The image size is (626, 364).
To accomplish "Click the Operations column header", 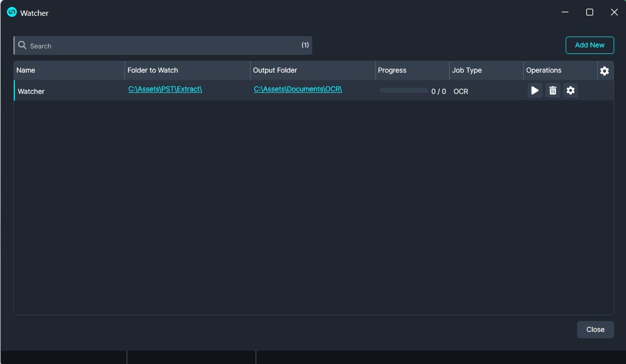I will point(560,70).
